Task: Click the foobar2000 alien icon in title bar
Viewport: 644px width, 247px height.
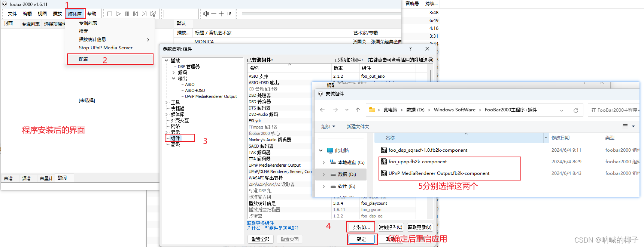Action: coord(4,4)
